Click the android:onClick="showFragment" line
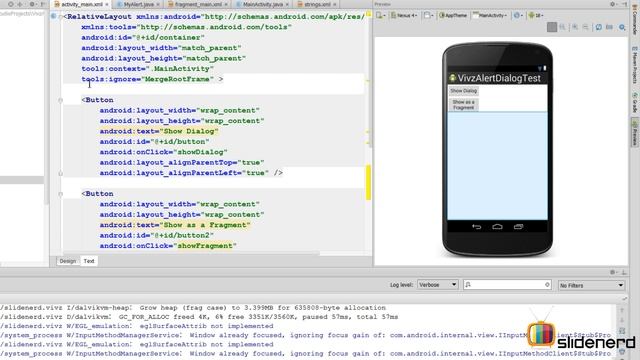The height and width of the screenshot is (360, 640). click(x=168, y=246)
